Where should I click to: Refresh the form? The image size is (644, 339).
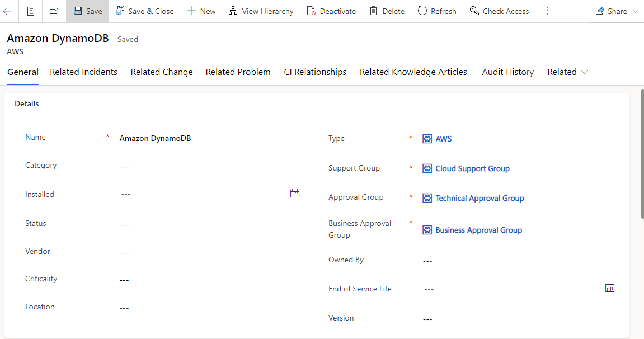pos(437,11)
